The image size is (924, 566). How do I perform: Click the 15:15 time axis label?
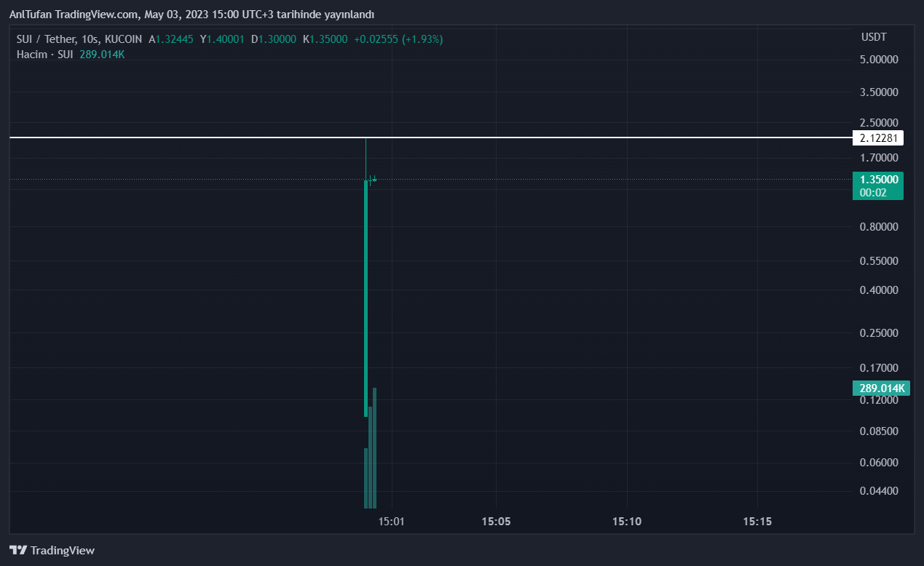point(757,522)
